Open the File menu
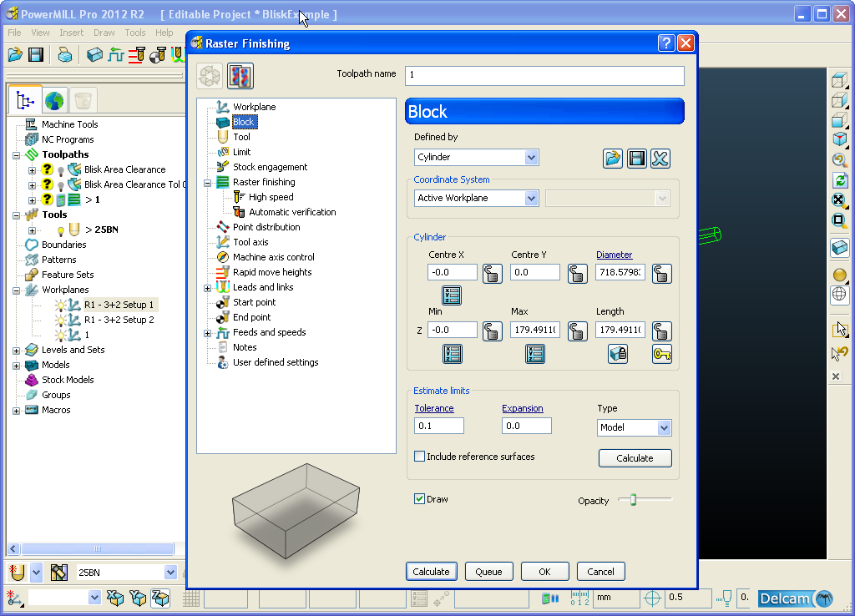The width and height of the screenshot is (855, 616). point(15,33)
